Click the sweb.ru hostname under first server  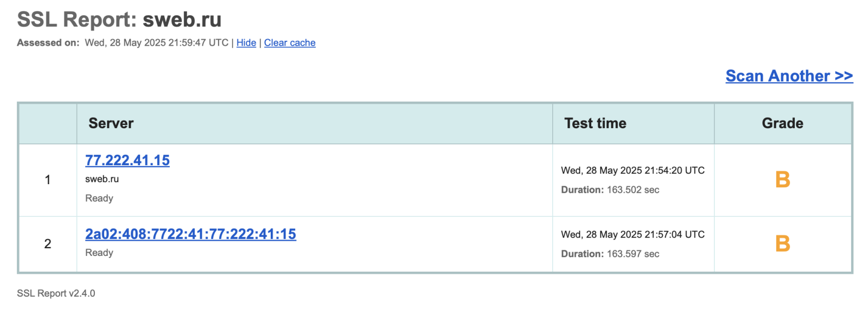pos(102,179)
